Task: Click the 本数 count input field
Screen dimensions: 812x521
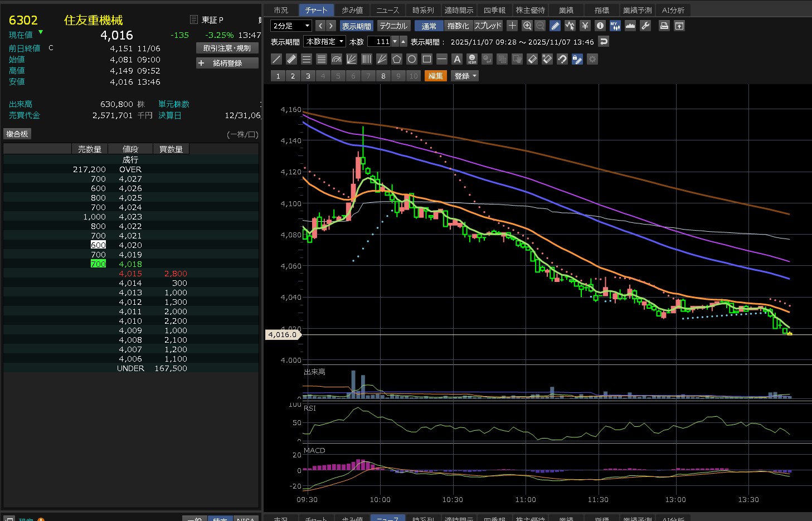Action: (379, 42)
